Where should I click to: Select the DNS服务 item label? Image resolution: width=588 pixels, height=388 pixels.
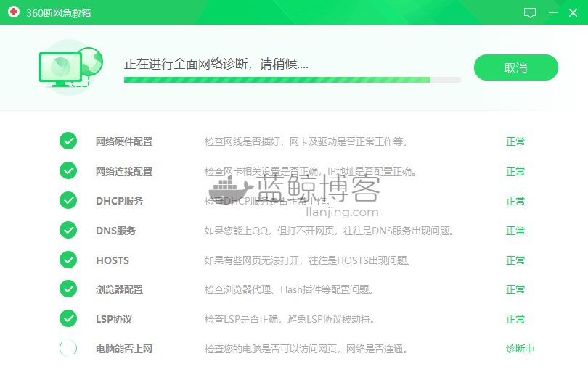[116, 231]
